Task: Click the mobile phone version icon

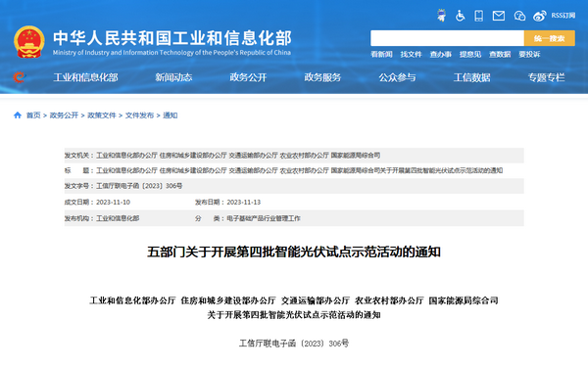Action: tap(479, 16)
